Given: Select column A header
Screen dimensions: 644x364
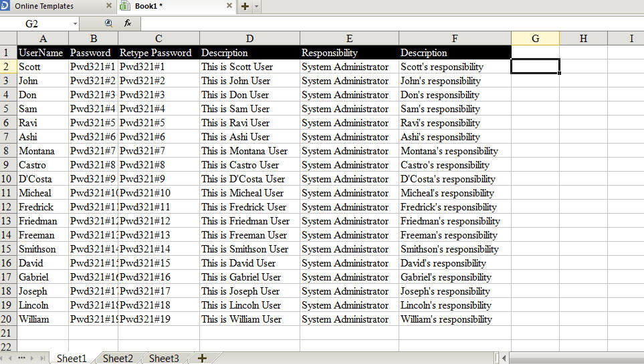Looking at the screenshot, I should (43, 39).
